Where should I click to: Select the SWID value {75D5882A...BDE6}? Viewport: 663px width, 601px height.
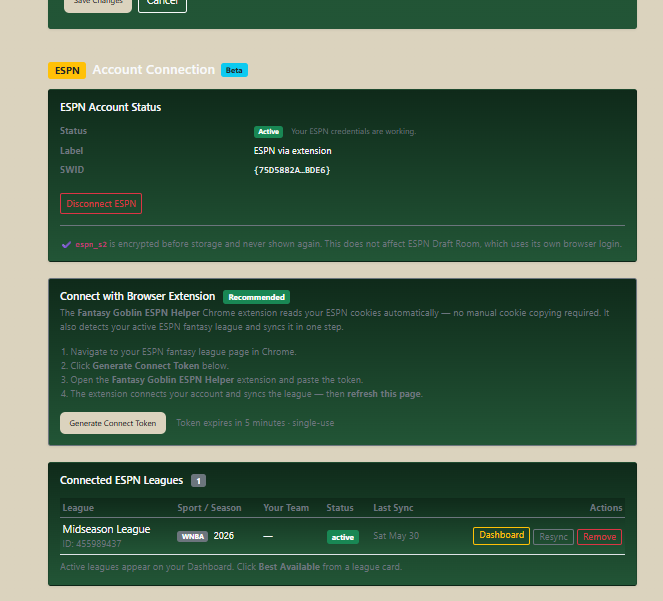[292, 170]
